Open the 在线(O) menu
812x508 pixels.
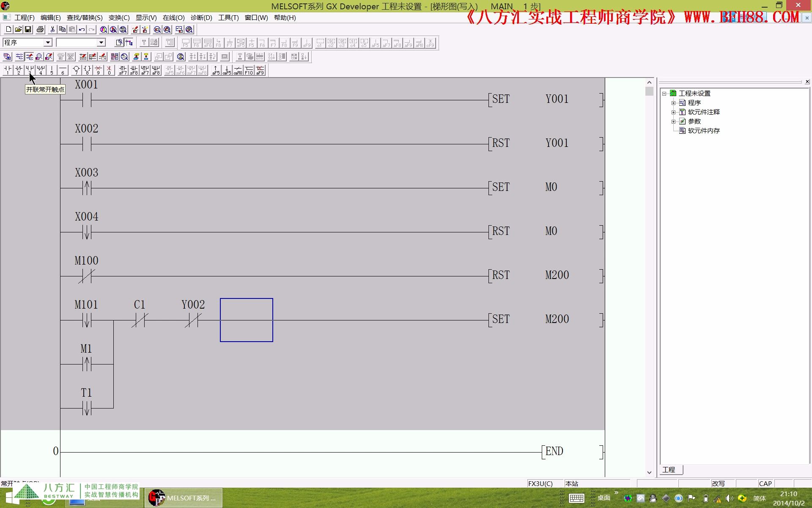(x=173, y=18)
